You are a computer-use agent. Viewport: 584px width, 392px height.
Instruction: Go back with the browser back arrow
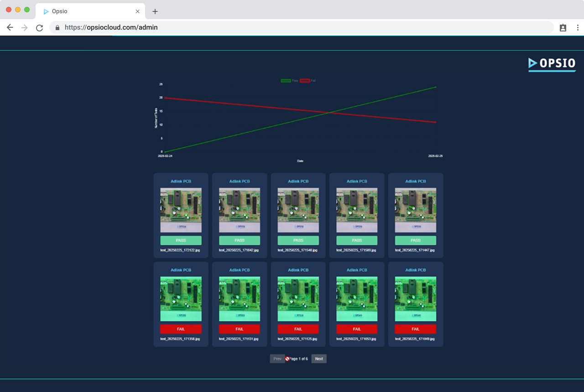[10, 27]
